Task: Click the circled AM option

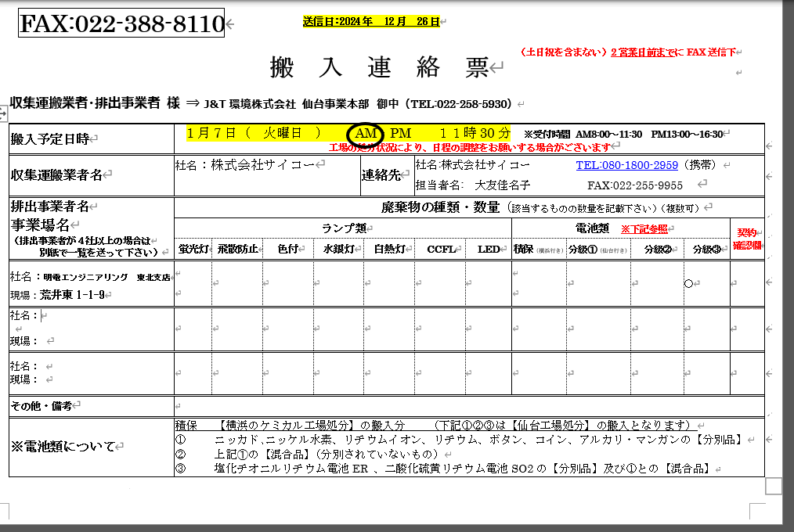Action: (366, 134)
